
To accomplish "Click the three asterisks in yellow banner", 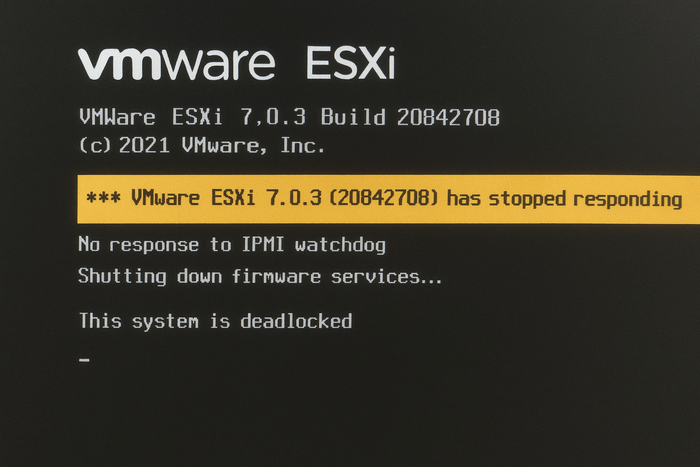I will 103,198.
